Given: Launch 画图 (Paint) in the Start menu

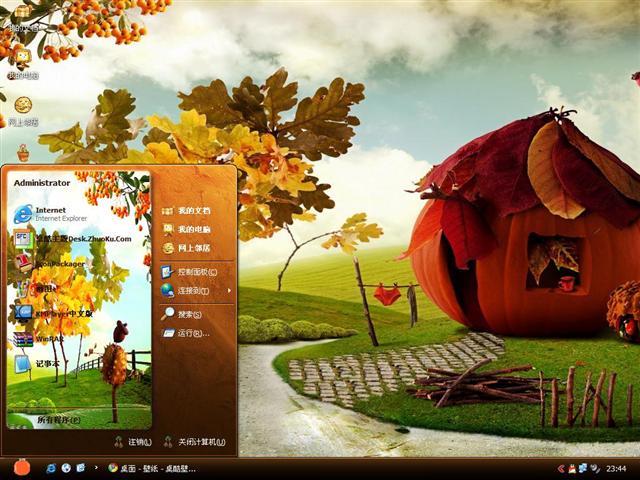Looking at the screenshot, I should pyautogui.click(x=35, y=289).
